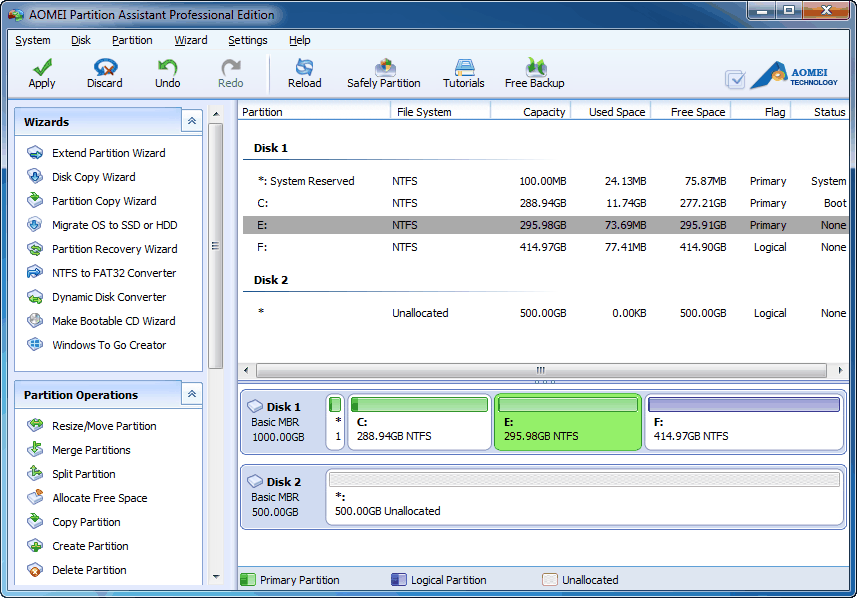
Task: Click Migrate OS to SSD or HDD icon
Action: 35,225
